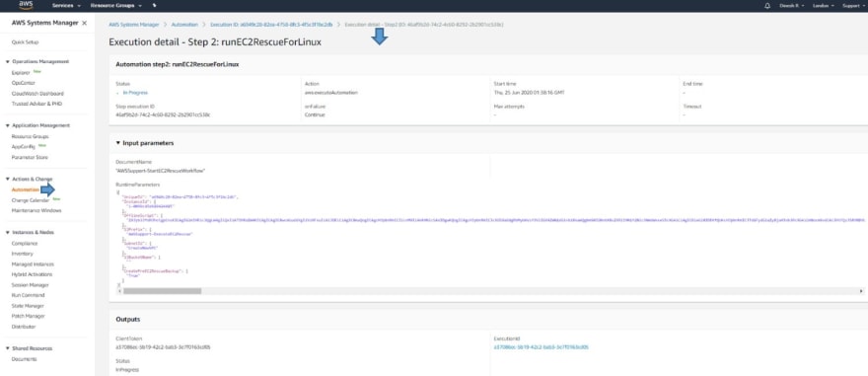Open Inventory page
Viewport: 868px width, 376px height.
22,254
